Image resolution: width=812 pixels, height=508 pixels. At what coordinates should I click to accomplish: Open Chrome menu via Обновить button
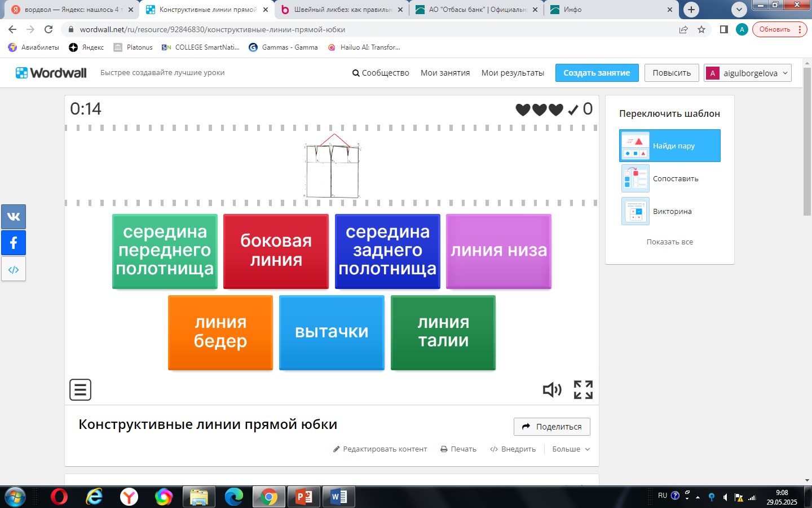(x=780, y=29)
